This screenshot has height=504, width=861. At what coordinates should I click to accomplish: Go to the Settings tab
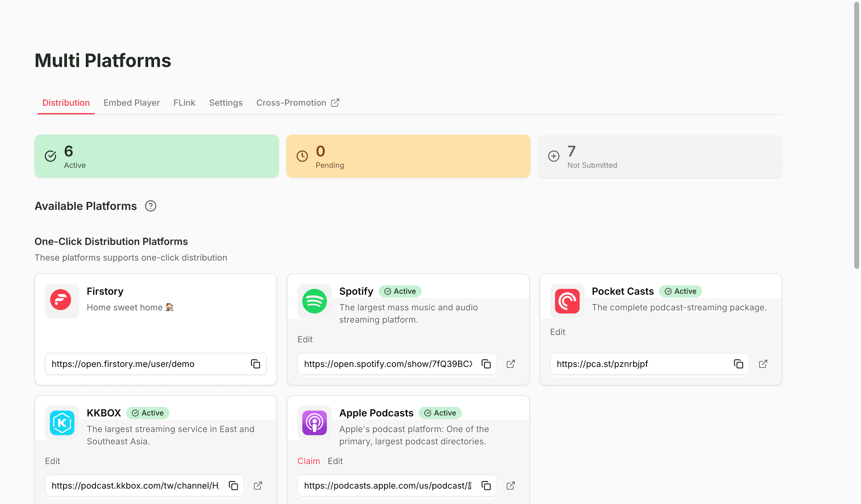[226, 102]
